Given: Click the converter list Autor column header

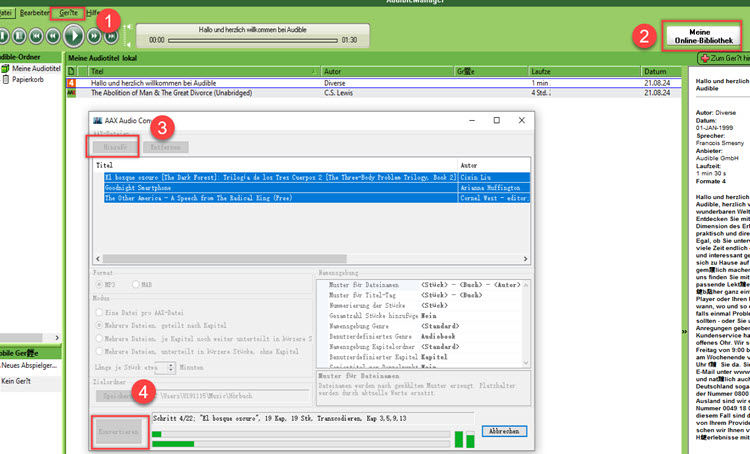Looking at the screenshot, I should (494, 165).
